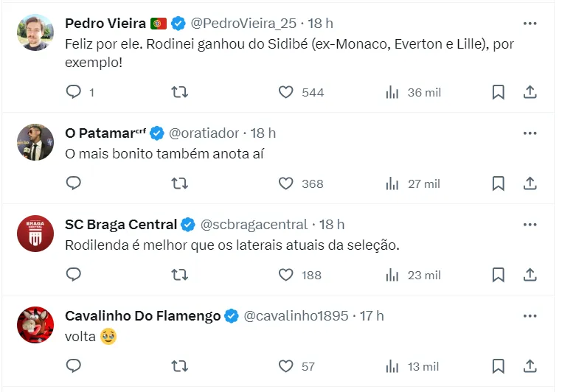Open the 18 h timestamp on O Patamar's tweet
The height and width of the screenshot is (392, 562).
(263, 133)
